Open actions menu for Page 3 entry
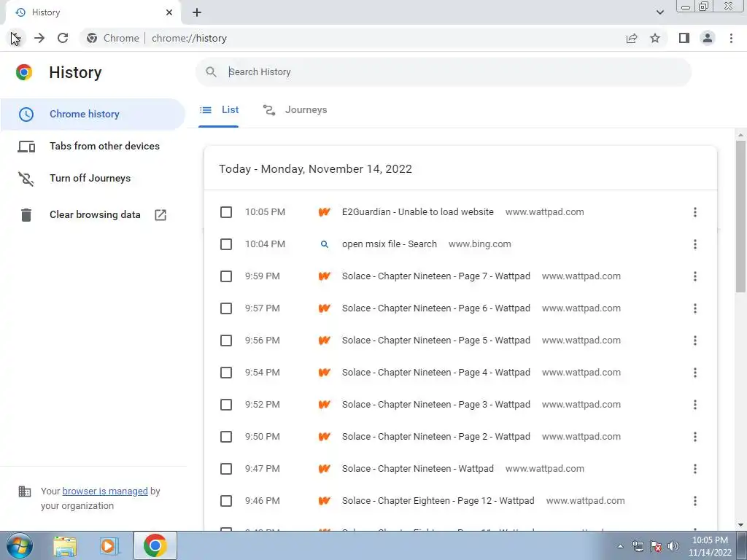Image resolution: width=747 pixels, height=560 pixels. pyautogui.click(x=695, y=405)
